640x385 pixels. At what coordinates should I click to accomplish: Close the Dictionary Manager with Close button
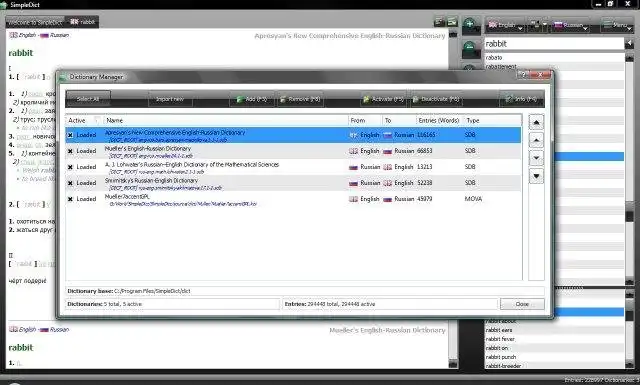[x=522, y=304]
